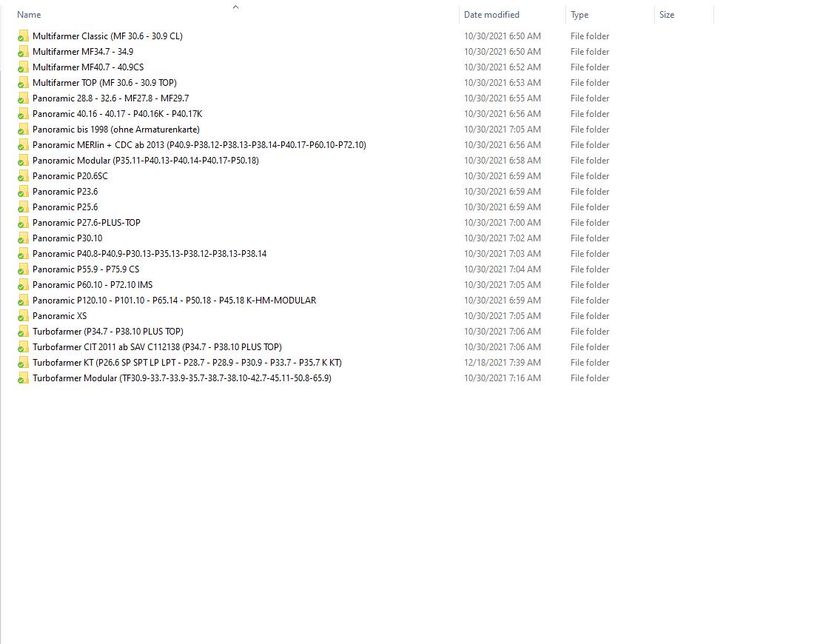The width and height of the screenshot is (820, 644).
Task: Sort by Date modified column
Action: tap(491, 15)
